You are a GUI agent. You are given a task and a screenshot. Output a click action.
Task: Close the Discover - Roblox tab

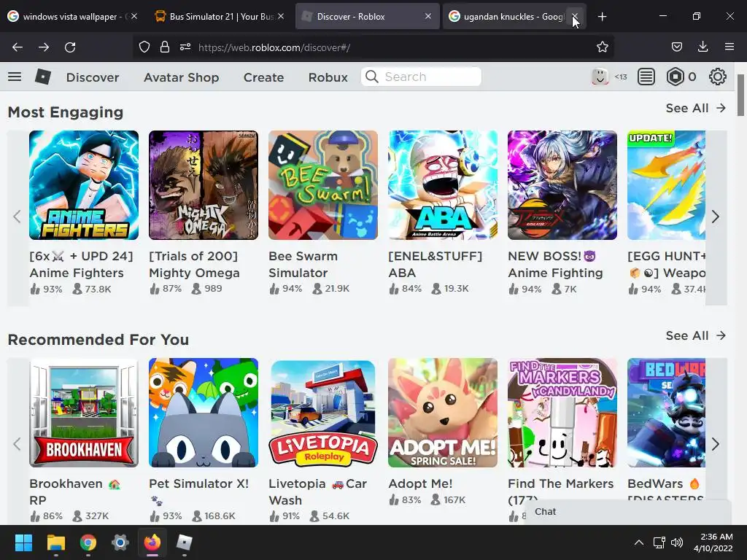click(x=428, y=17)
